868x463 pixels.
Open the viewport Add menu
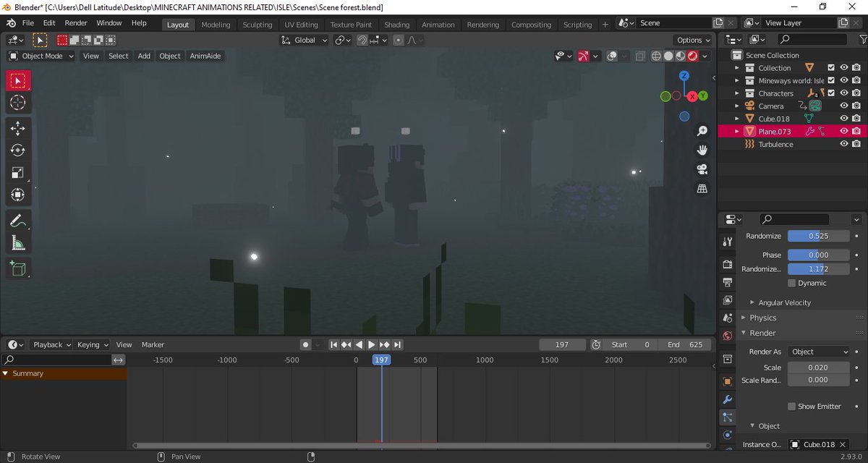(x=144, y=56)
